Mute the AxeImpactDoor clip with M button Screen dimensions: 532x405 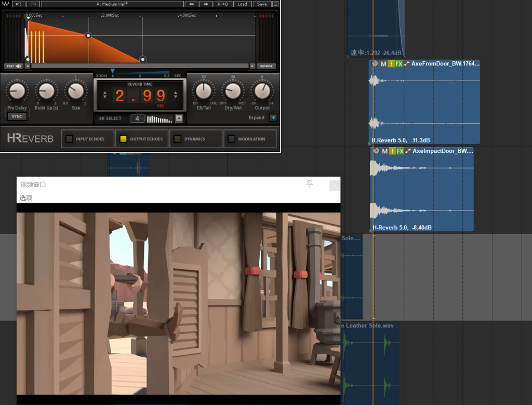point(384,151)
